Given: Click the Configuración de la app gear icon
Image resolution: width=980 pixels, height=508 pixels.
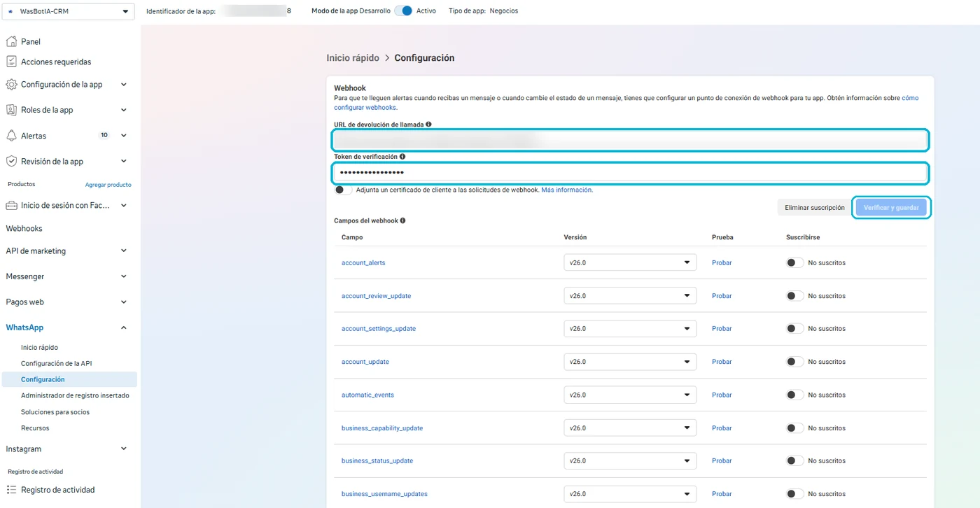Looking at the screenshot, I should pos(11,84).
